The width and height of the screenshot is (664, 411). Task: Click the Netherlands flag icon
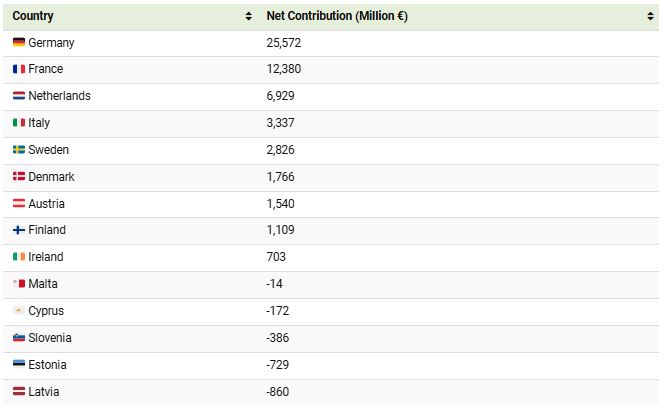(x=19, y=96)
